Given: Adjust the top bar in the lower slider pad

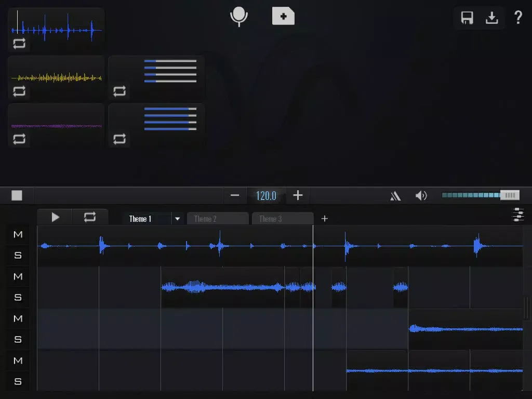Looking at the screenshot, I should (170, 109).
